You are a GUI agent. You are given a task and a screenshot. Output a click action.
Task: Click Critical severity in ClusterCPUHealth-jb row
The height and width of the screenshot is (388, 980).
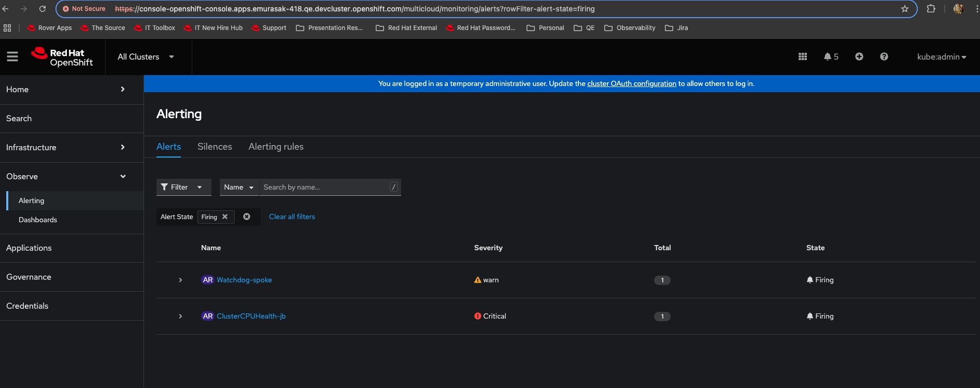pyautogui.click(x=490, y=316)
